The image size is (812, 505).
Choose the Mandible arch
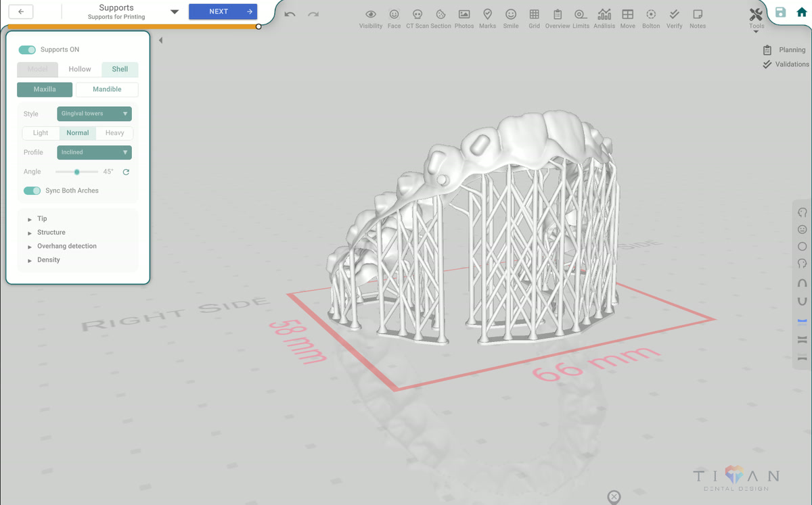coord(107,89)
